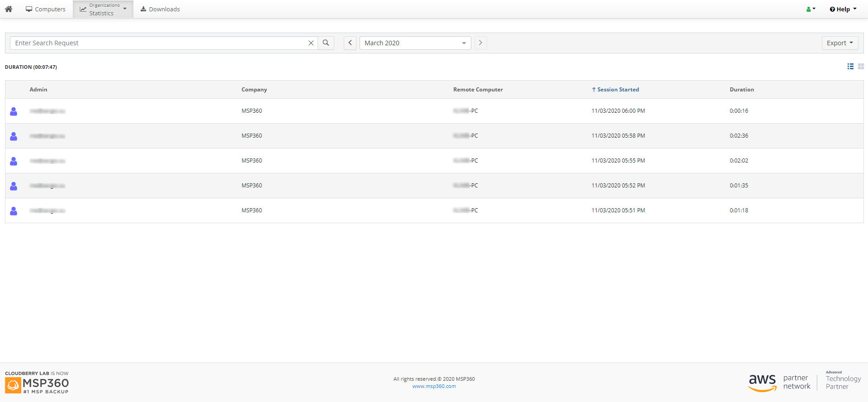The height and width of the screenshot is (402, 868).
Task: Click MSP360 company in 06:00 PM row
Action: point(251,111)
